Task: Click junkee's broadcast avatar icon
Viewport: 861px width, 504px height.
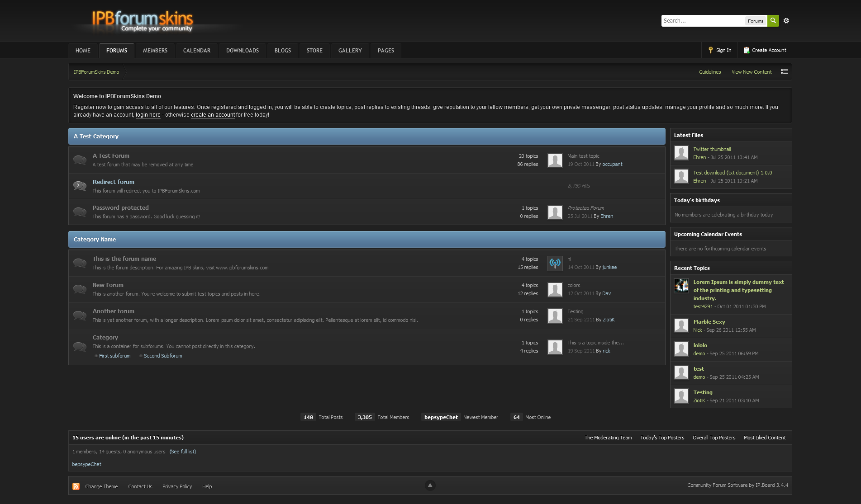Action: coord(555,263)
